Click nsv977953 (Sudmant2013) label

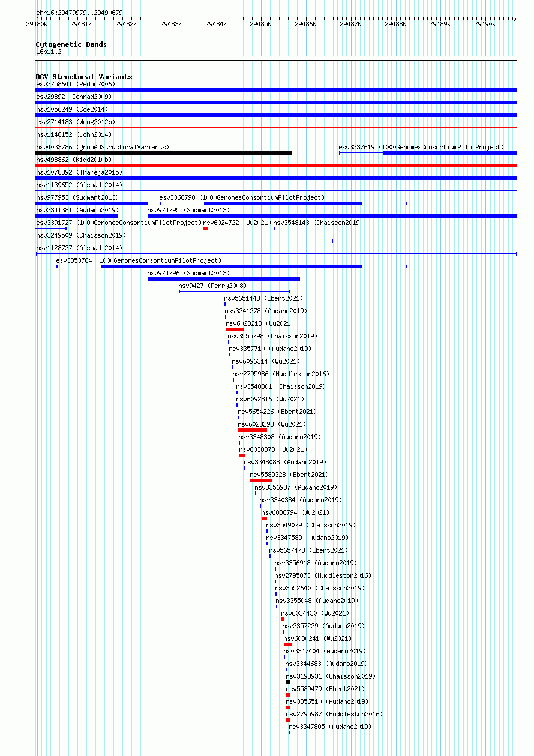click(x=77, y=197)
